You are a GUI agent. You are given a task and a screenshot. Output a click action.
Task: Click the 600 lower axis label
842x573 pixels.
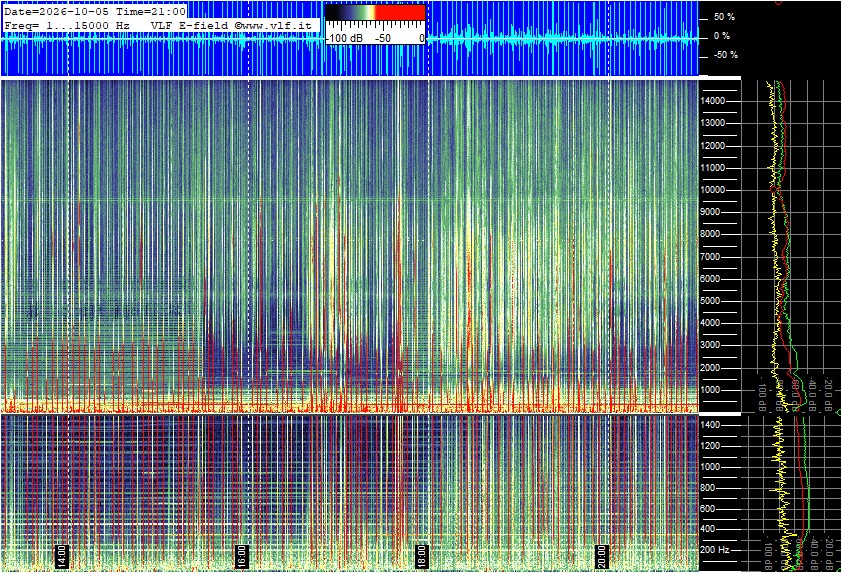click(708, 509)
